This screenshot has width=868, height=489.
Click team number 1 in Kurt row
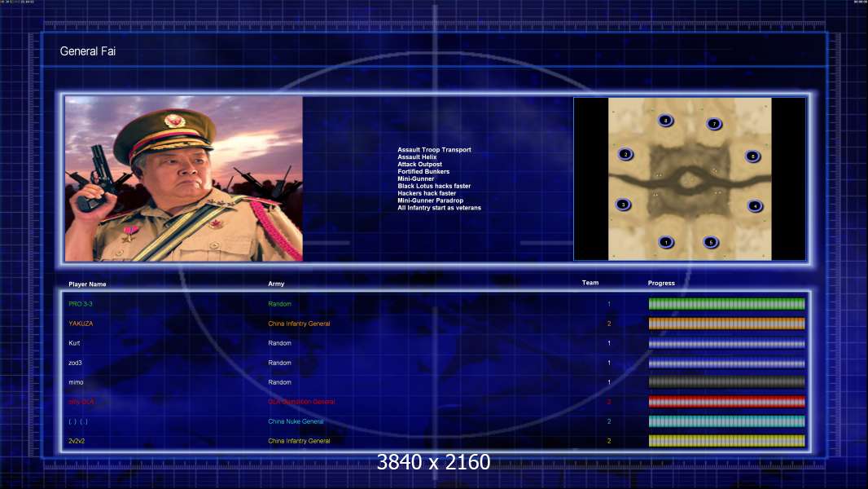coord(609,343)
